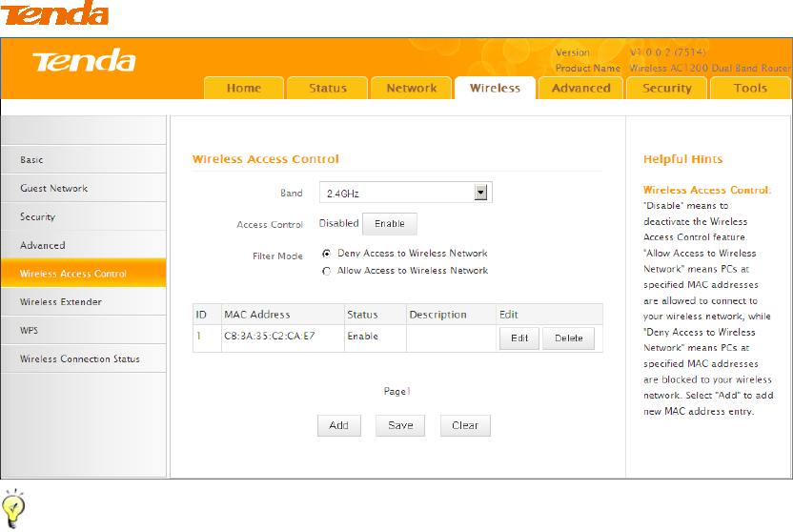Click the Tenda logo in the orange header
793x532 pixels.
click(x=85, y=61)
